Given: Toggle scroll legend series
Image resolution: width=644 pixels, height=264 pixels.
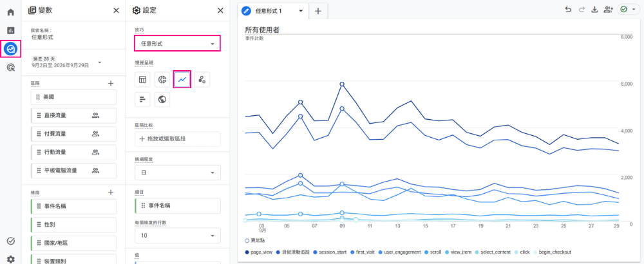Looking at the screenshot, I should [433, 252].
